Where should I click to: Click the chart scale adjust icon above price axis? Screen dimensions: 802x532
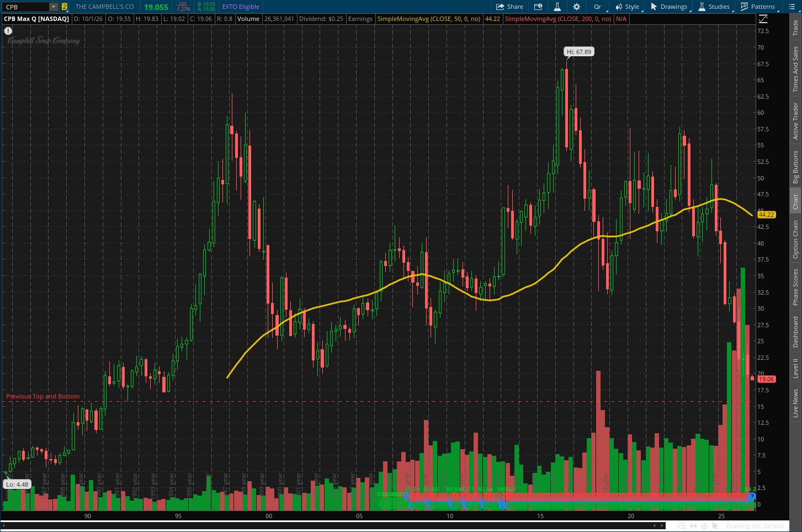point(763,19)
